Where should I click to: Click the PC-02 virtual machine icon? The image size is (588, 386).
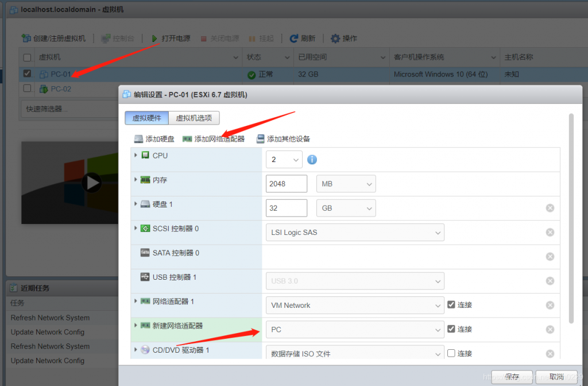(44, 89)
